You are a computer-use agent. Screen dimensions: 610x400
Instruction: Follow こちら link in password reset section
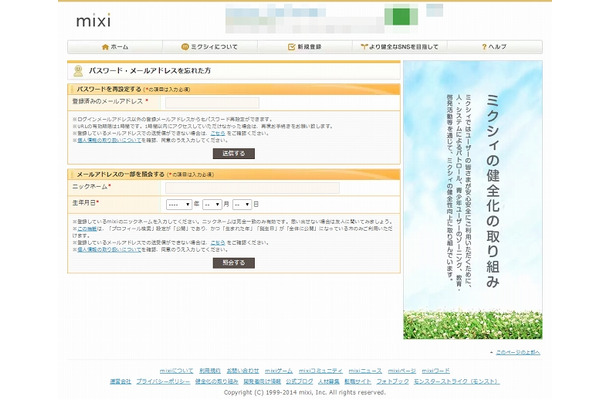click(x=218, y=133)
